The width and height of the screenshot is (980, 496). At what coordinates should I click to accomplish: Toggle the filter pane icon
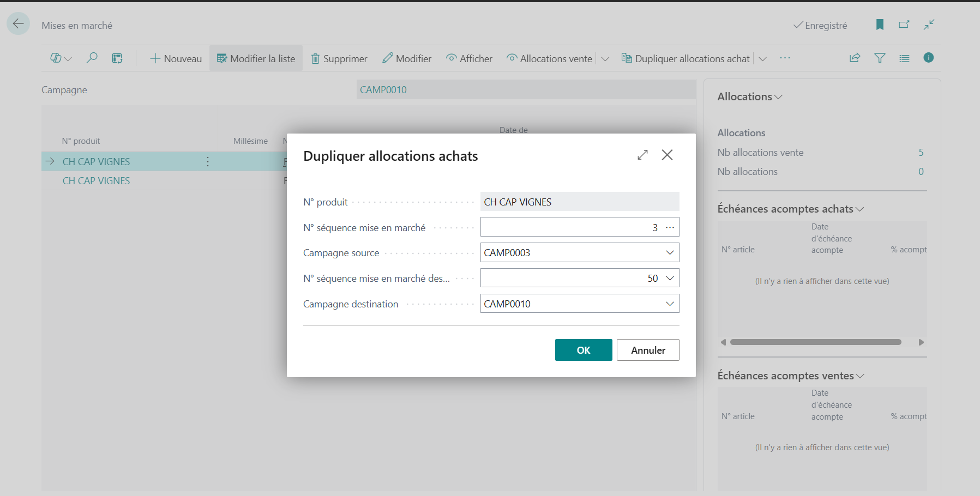coord(880,58)
